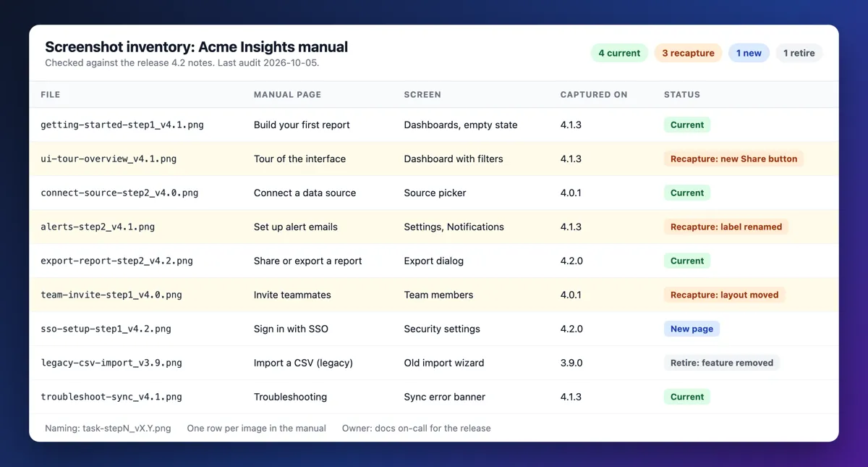Viewport: 868px width, 467px height.
Task: Click the '1 retire' summary badge
Action: [x=799, y=53]
